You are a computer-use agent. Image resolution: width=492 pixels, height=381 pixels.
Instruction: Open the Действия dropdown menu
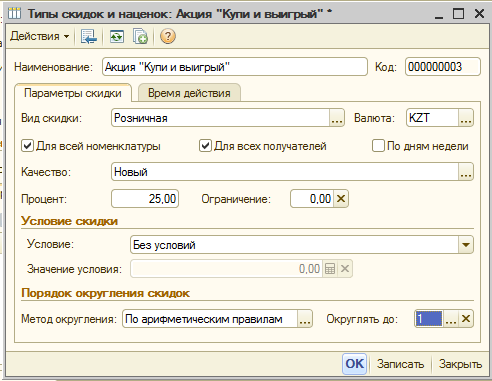(39, 36)
